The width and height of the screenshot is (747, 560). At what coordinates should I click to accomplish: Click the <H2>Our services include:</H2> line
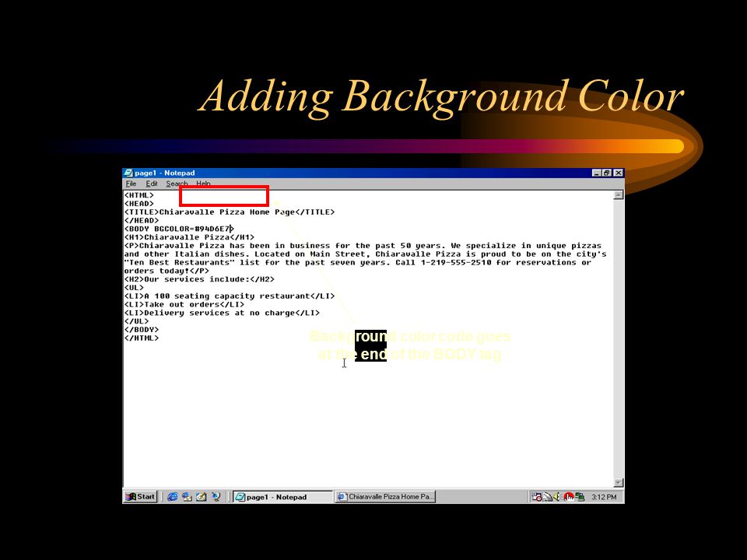[200, 279]
